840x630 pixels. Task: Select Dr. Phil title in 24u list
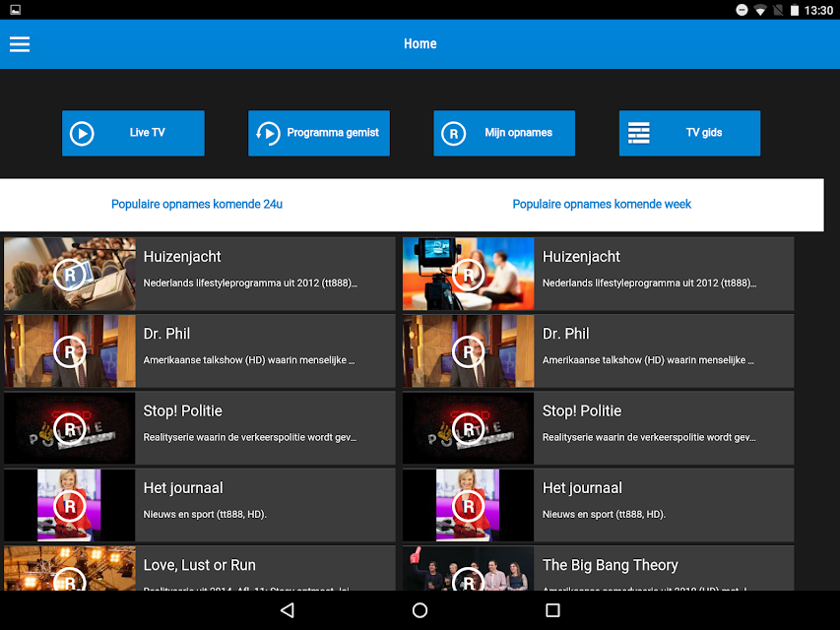click(166, 334)
